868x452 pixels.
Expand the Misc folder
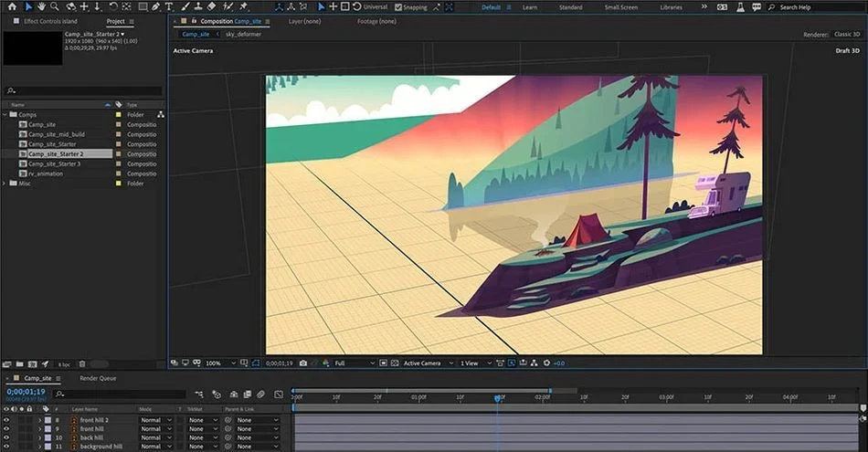point(5,184)
